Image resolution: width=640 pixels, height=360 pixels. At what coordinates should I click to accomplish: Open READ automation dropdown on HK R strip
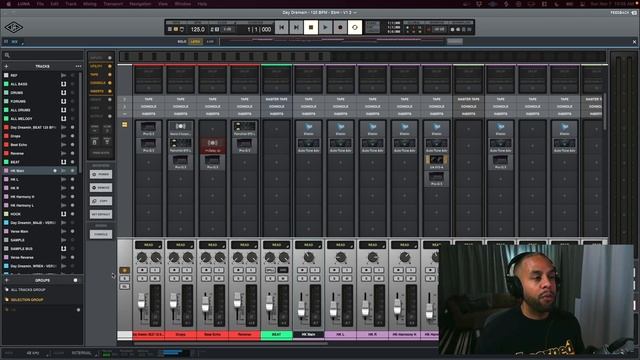tap(372, 245)
